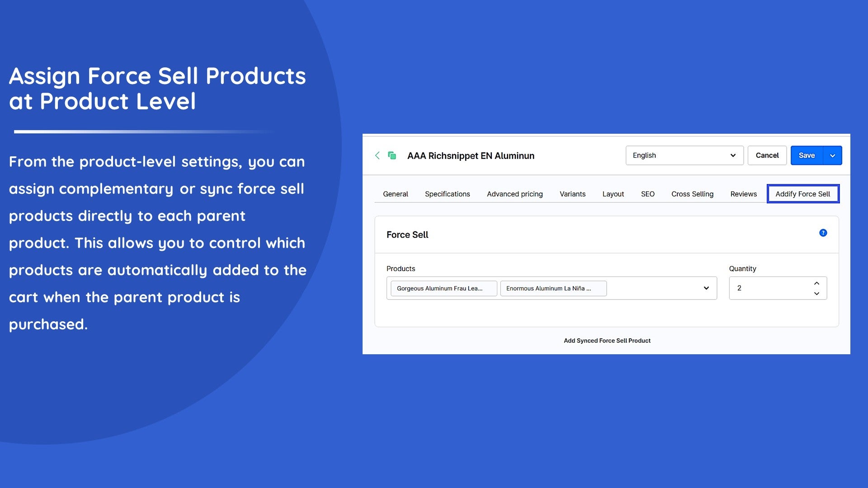The width and height of the screenshot is (868, 488).
Task: Open the Cross Selling tab
Action: [x=692, y=194]
